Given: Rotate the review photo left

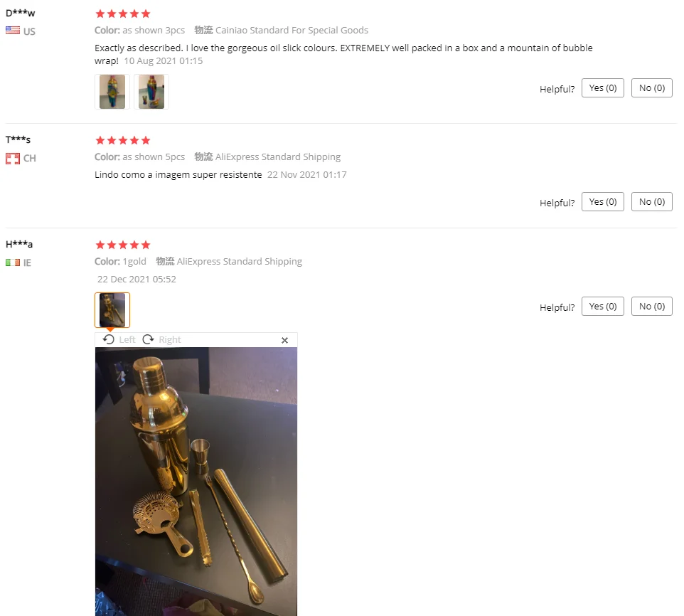Looking at the screenshot, I should (119, 339).
